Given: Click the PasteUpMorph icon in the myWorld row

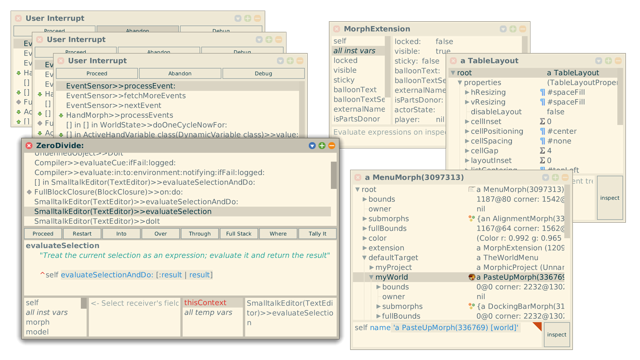Looking at the screenshot, I should click(x=472, y=277).
